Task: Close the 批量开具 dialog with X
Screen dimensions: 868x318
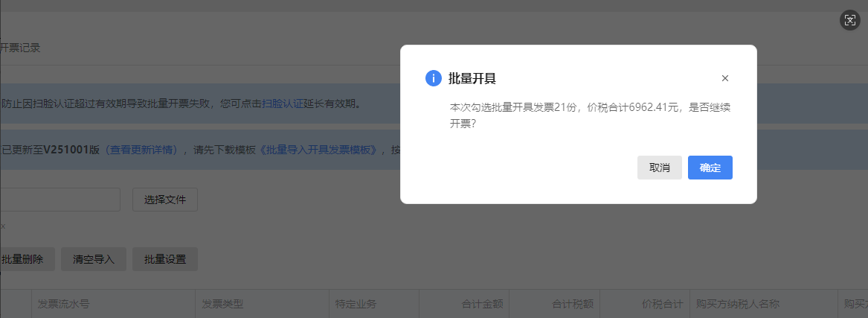Action: coord(725,78)
